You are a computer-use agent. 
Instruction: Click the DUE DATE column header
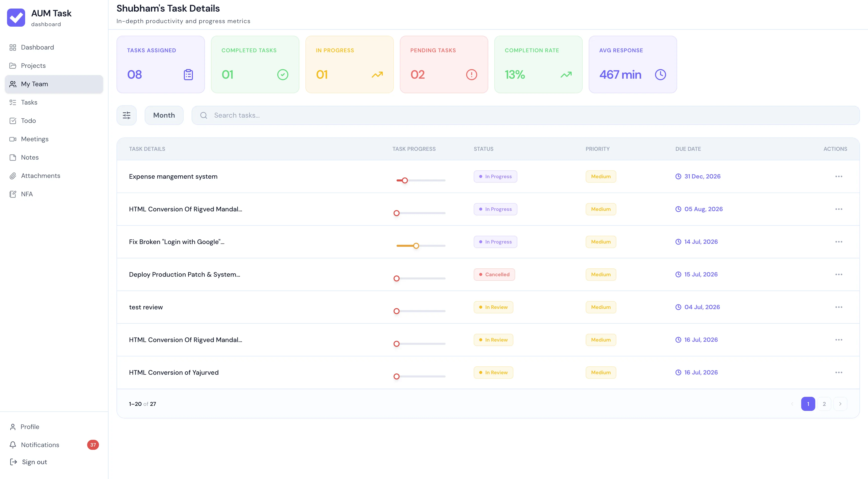coord(688,149)
